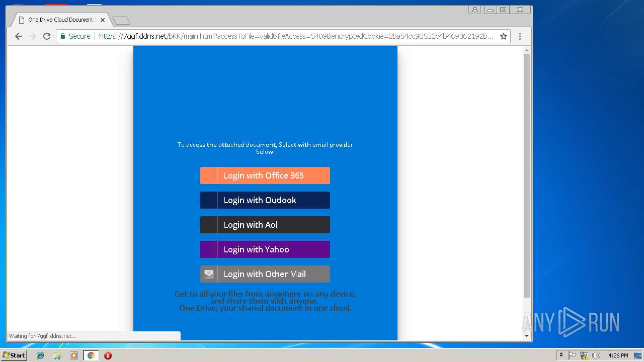
Task: Click the 'One Drive; your shared document' text
Action: [265, 308]
